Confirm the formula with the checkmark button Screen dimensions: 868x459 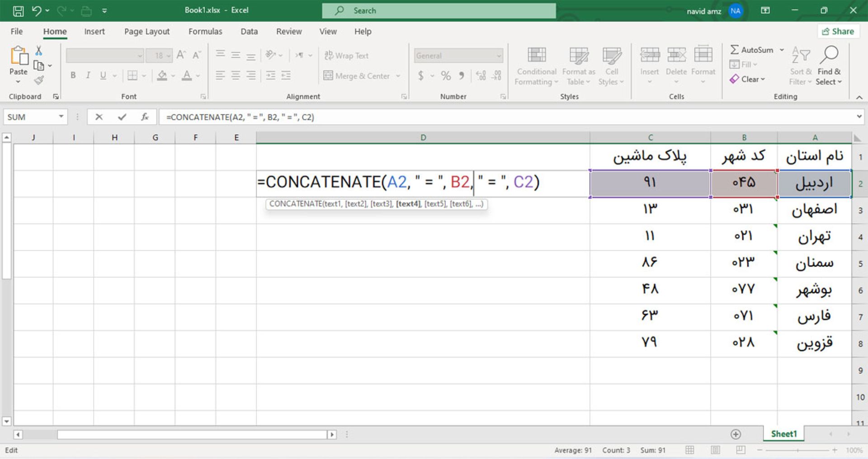click(122, 117)
